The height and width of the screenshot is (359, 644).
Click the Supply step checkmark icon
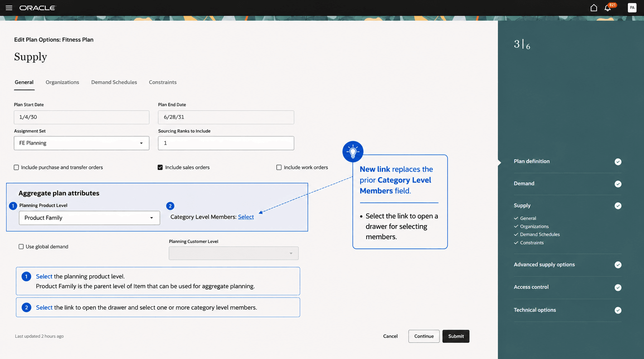618,206
